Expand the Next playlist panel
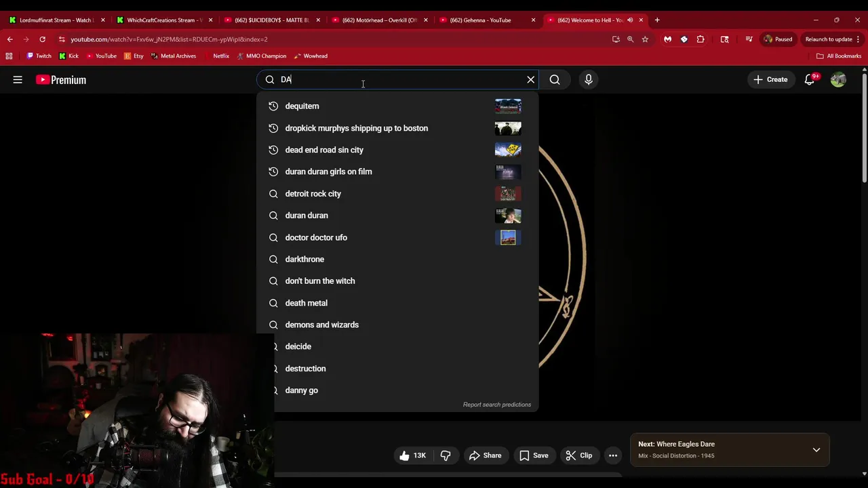 (816, 450)
